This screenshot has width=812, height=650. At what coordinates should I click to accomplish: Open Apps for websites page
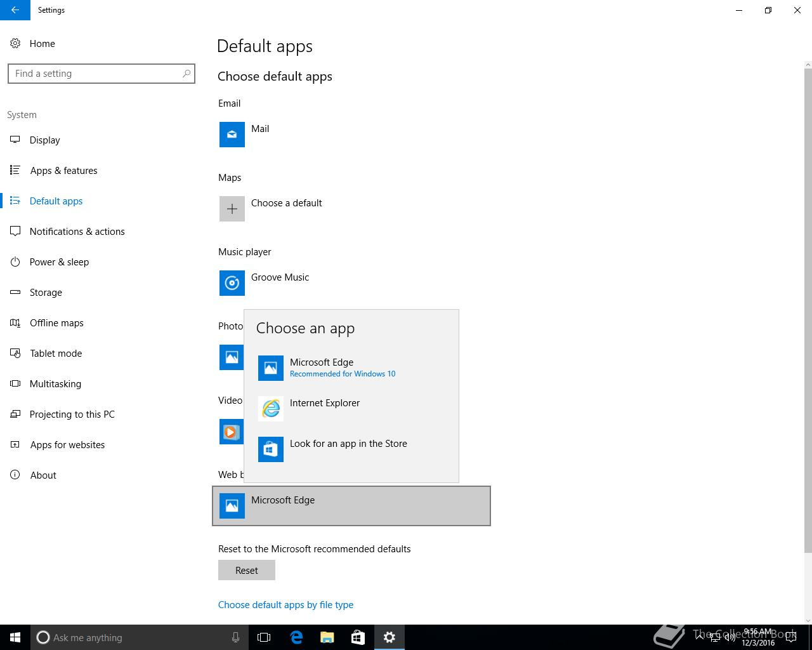point(67,445)
